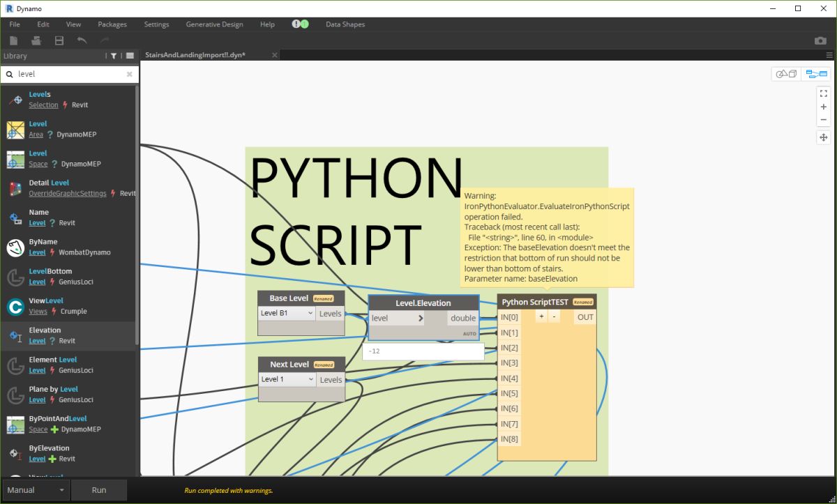Select the ByPointAndLevel DynamoMEP node icon
This screenshot has width=837, height=504.
click(x=15, y=425)
